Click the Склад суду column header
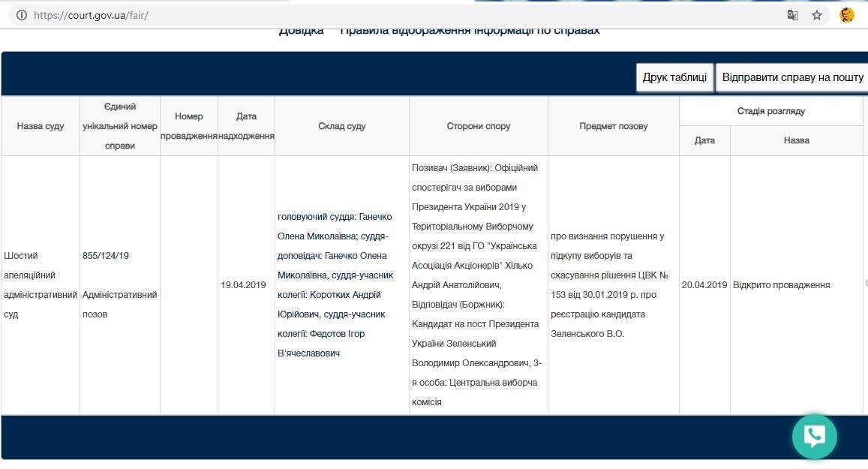The width and height of the screenshot is (868, 469). pyautogui.click(x=341, y=125)
